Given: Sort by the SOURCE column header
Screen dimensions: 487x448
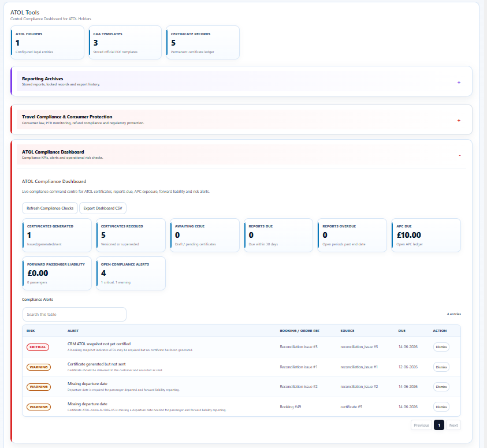Looking at the screenshot, I should click(347, 331).
